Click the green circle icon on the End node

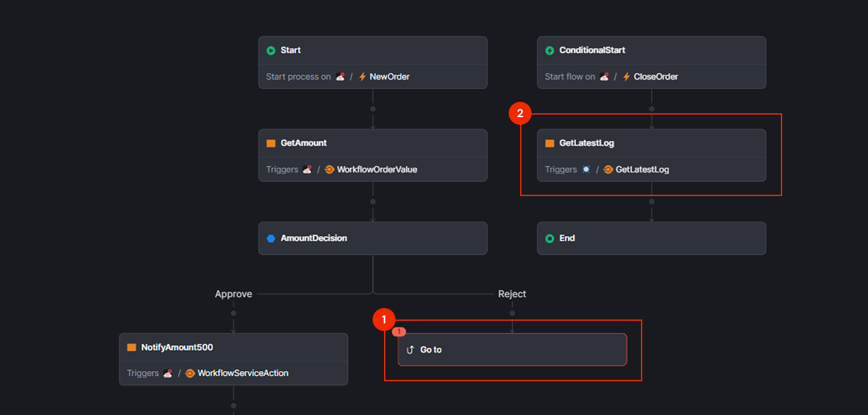coord(549,238)
